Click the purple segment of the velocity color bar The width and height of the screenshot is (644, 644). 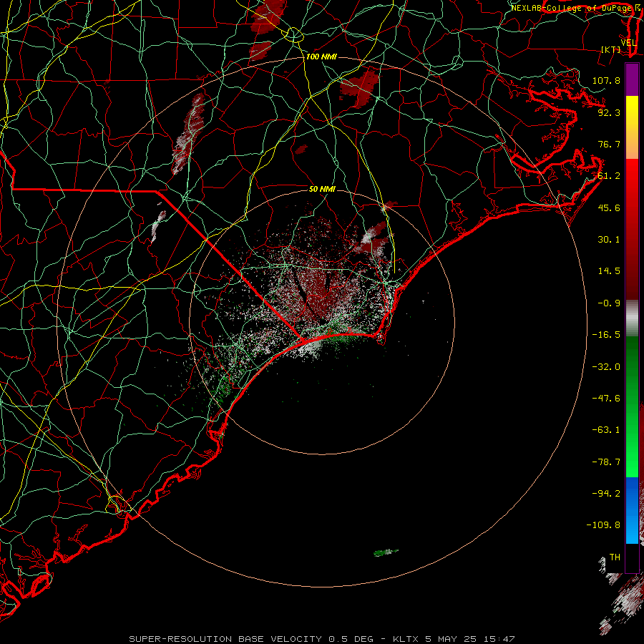coord(632,79)
